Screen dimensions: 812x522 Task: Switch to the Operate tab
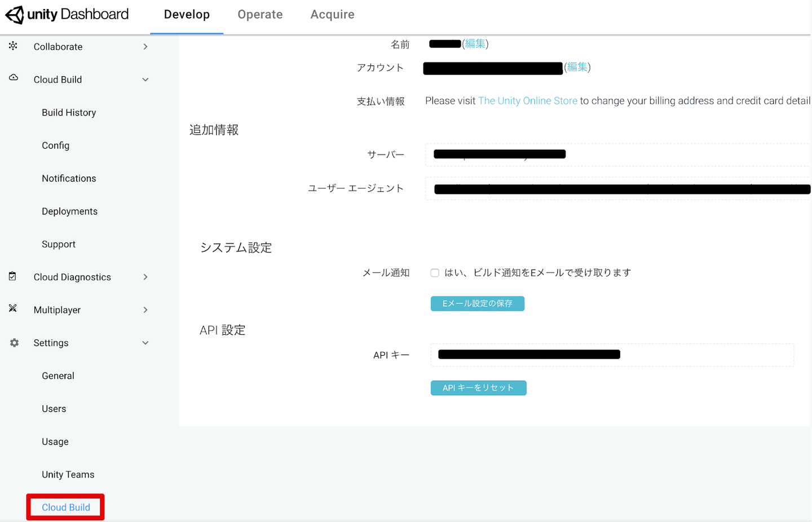coord(260,15)
